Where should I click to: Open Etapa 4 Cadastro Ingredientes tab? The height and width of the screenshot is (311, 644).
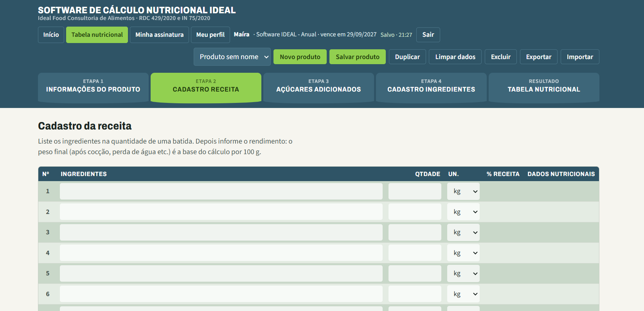431,88
